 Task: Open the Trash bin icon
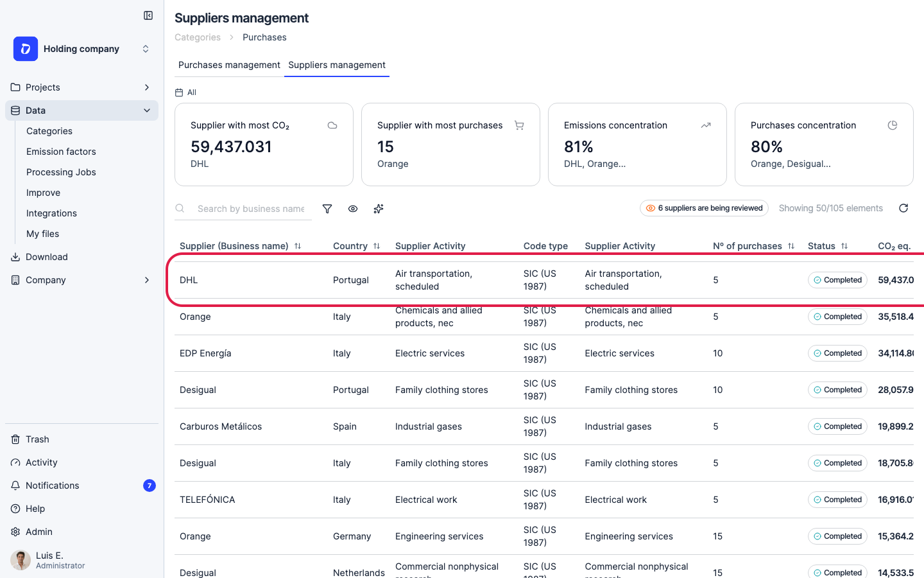[15, 439]
